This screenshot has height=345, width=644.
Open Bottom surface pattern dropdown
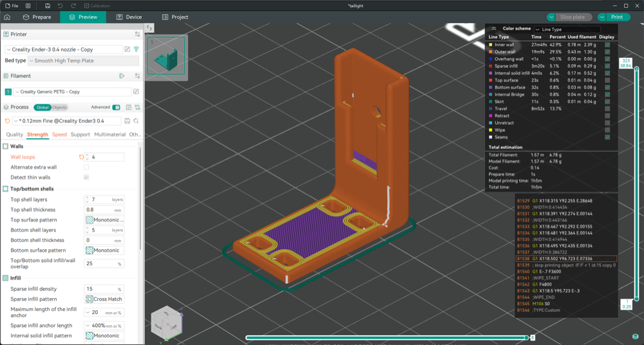point(104,250)
